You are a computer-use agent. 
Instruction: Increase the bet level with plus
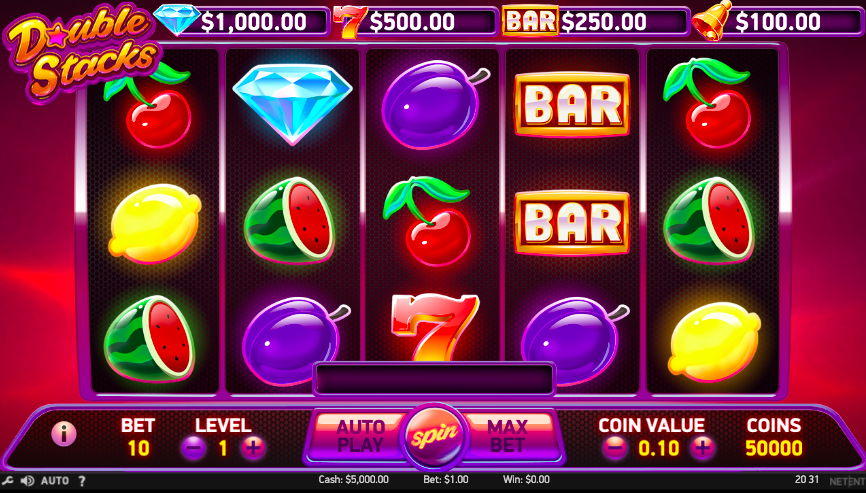[253, 448]
